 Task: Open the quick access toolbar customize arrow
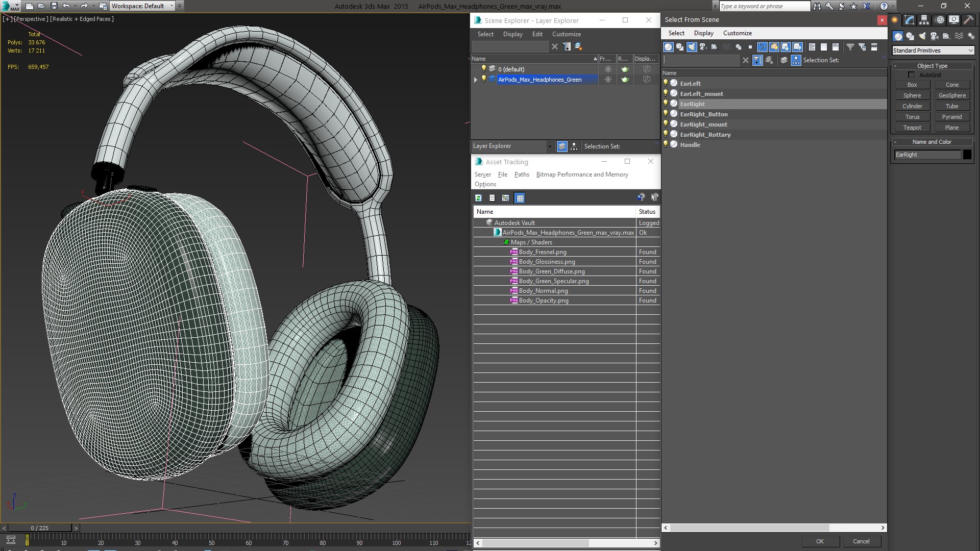(180, 6)
